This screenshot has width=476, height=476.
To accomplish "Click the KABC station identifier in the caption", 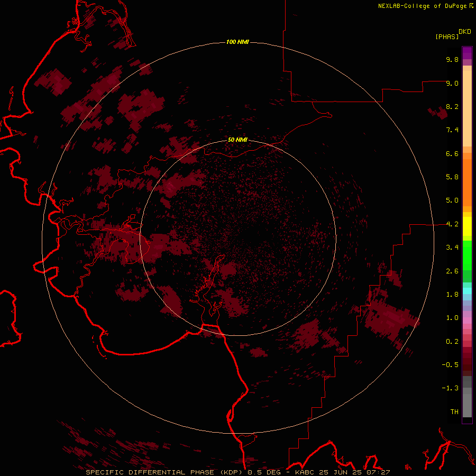I will [x=305, y=472].
